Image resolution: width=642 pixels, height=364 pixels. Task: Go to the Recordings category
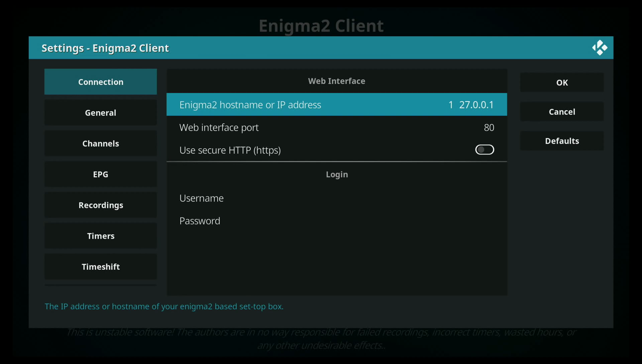coord(101,205)
